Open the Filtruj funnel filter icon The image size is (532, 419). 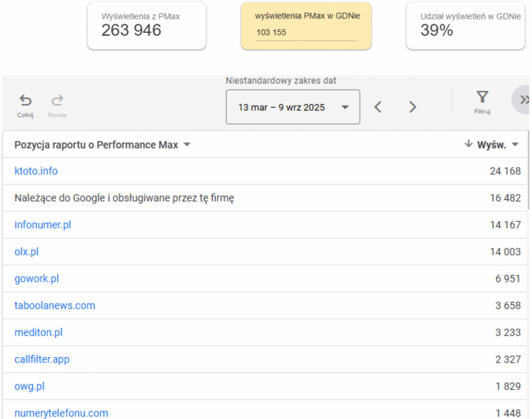[x=482, y=97]
